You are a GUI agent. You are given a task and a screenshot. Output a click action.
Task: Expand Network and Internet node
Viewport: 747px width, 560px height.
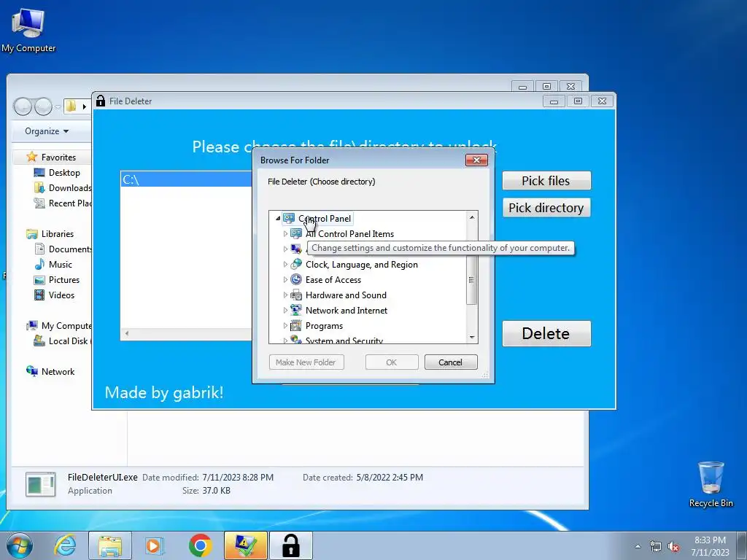(x=285, y=310)
